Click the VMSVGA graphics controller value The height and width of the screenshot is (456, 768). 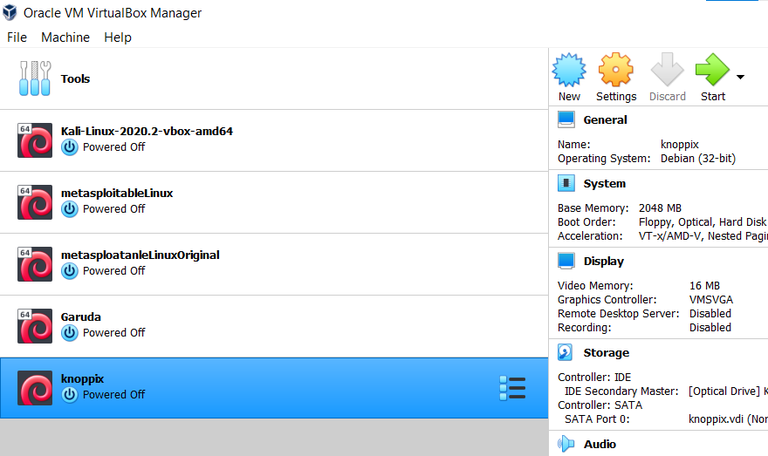(x=711, y=299)
